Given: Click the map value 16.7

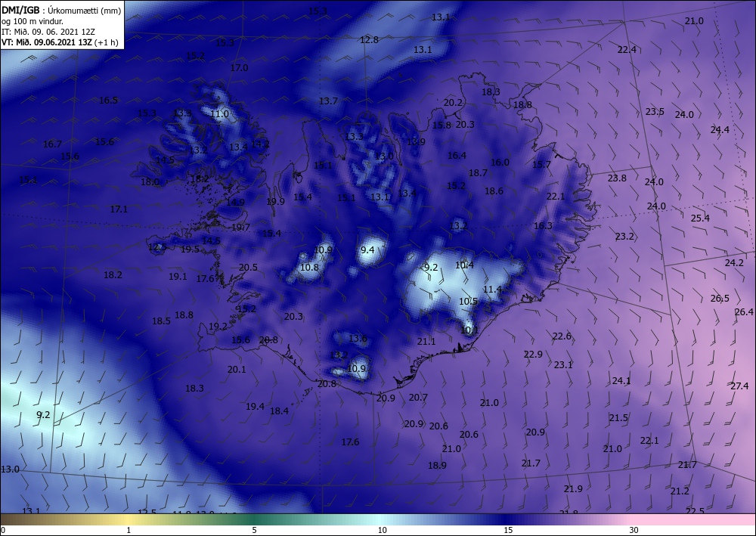Looking at the screenshot, I should click(52, 144).
